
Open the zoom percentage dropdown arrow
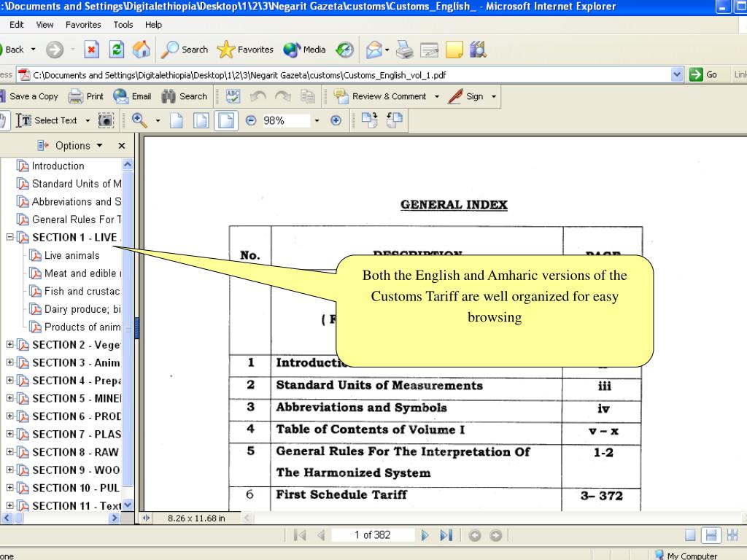[317, 120]
